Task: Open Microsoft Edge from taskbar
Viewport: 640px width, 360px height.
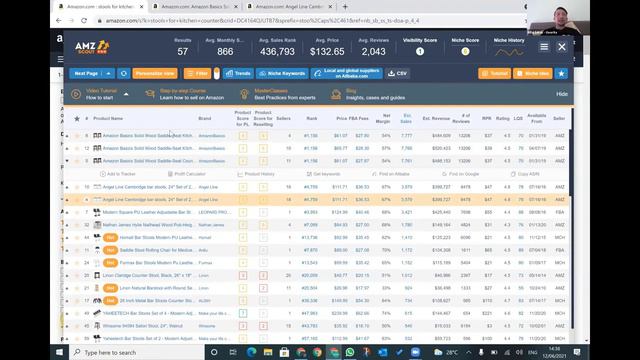Action: (x=251, y=352)
